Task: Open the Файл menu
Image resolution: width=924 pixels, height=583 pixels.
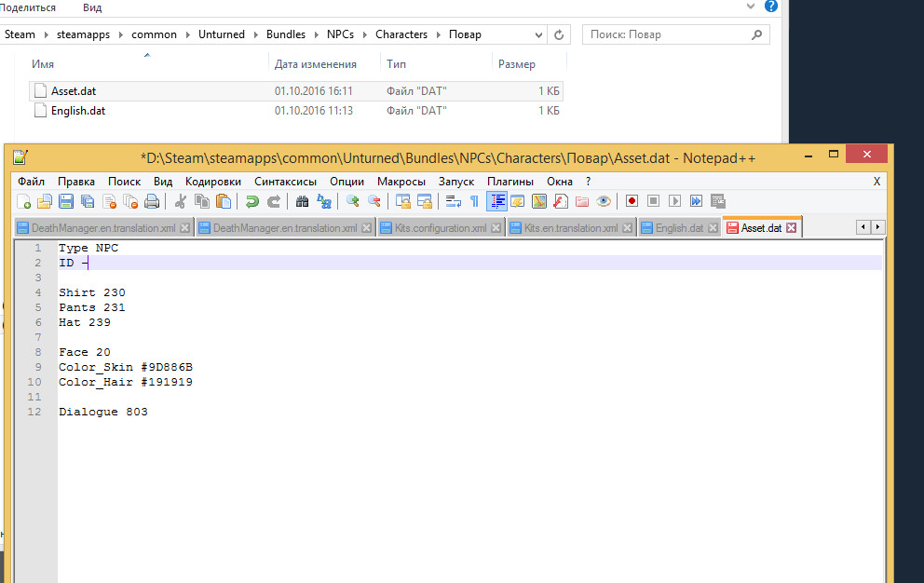Action: (32, 182)
